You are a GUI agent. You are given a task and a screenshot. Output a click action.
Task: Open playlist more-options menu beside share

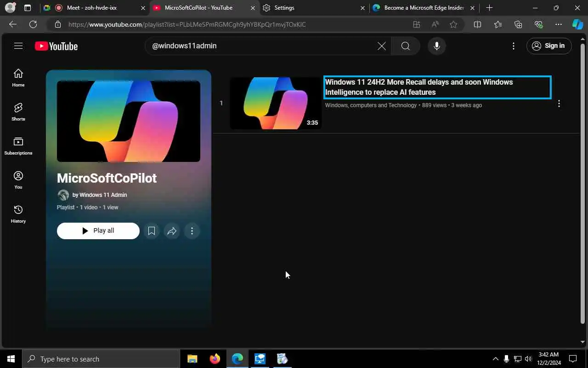click(x=192, y=231)
